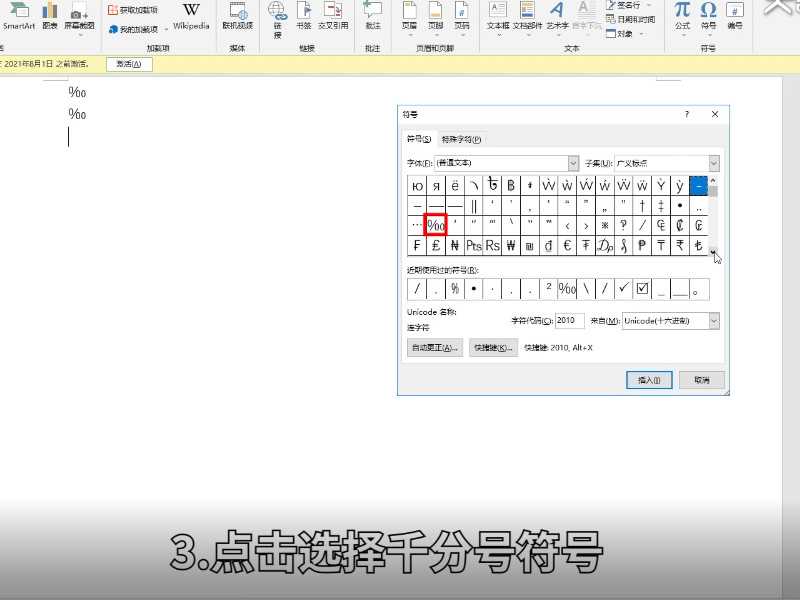The height and width of the screenshot is (600, 800).
Task: Insert a hyperlink using the 链接 icon
Action: pyautogui.click(x=277, y=15)
